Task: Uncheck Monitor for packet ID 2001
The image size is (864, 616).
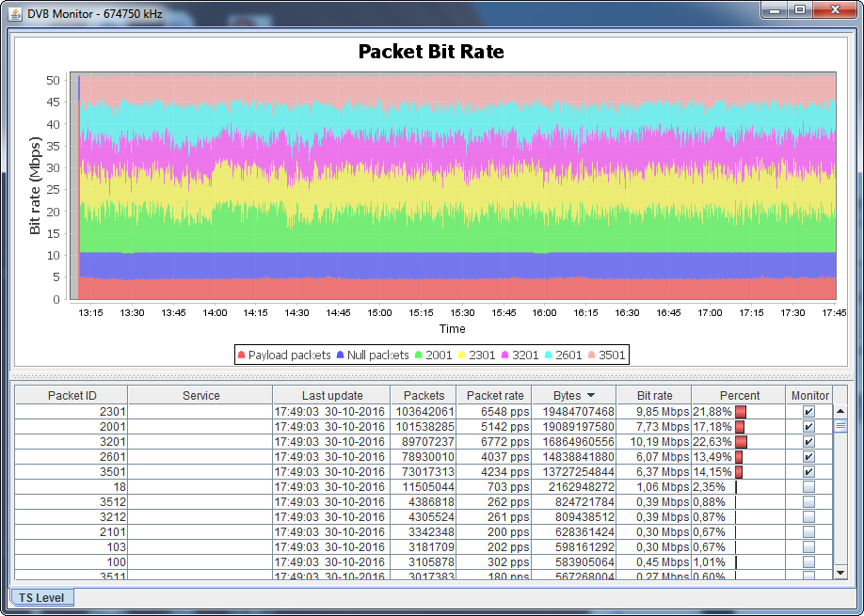Action: (808, 427)
